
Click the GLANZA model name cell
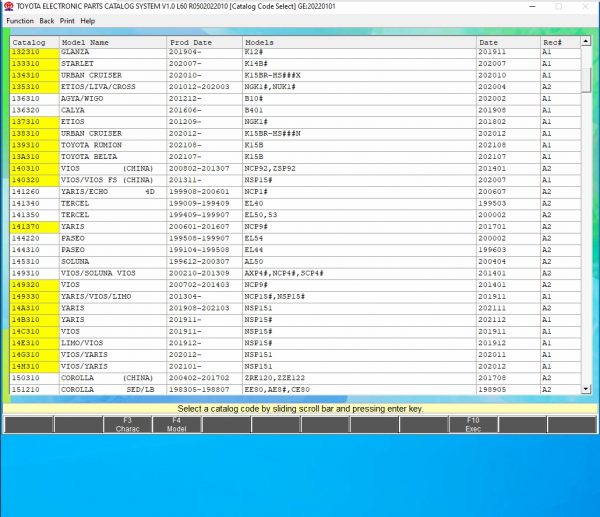113,53
